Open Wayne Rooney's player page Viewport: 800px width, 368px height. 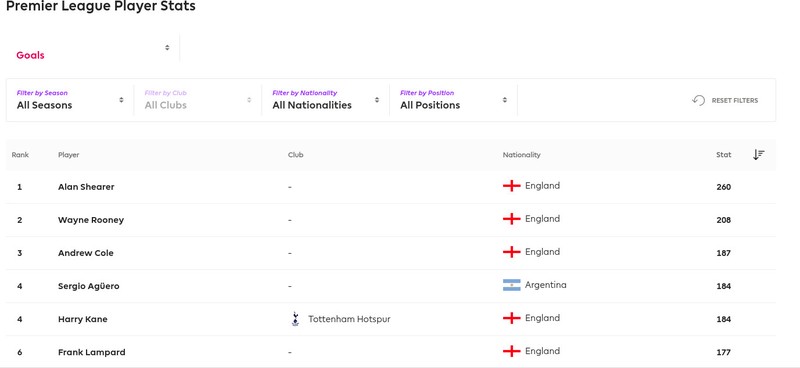[91, 220]
